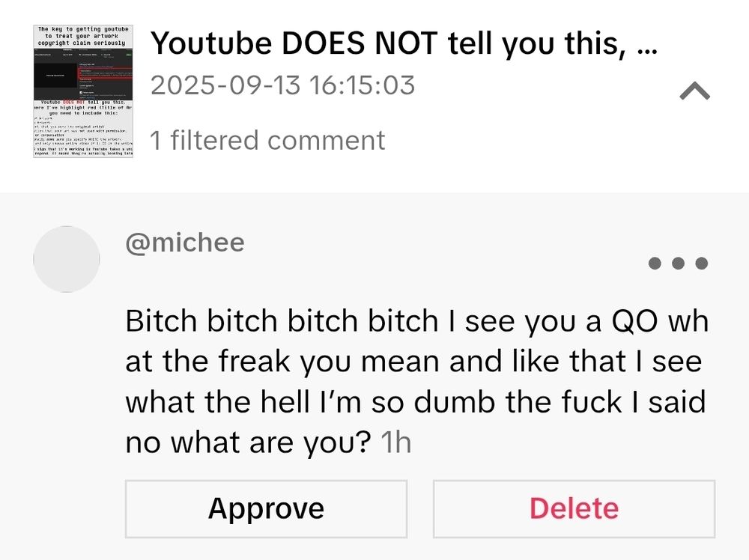Delete the filtered comment from @michee
This screenshot has height=560, width=749.
point(574,509)
